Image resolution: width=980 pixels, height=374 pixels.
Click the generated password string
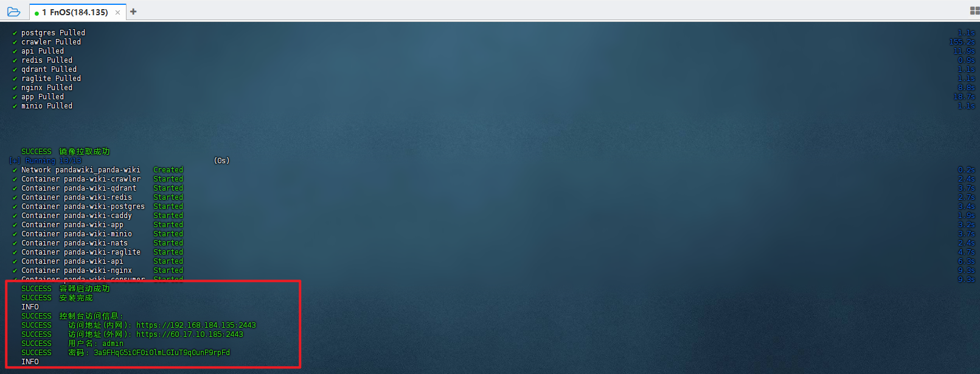[x=162, y=353]
